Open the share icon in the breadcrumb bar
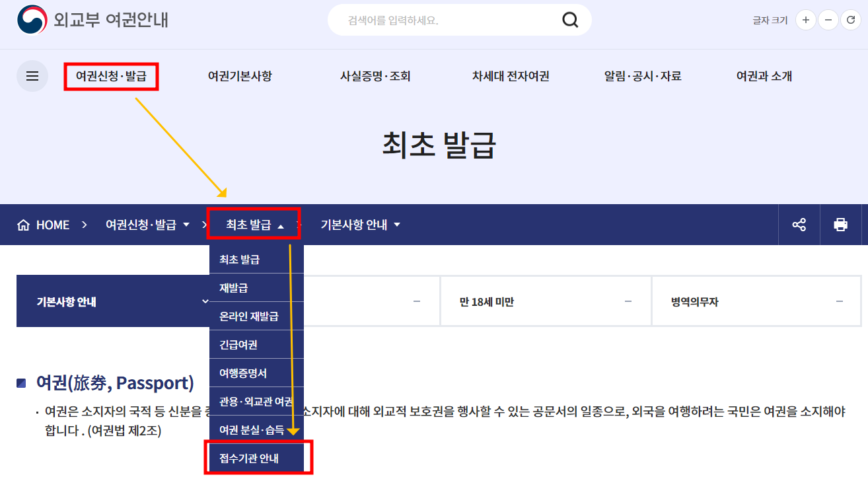Image resolution: width=868 pixels, height=477 pixels. click(799, 225)
